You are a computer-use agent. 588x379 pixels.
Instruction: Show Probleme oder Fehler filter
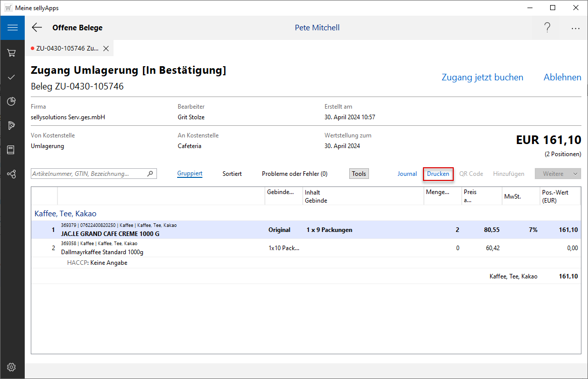pos(294,174)
